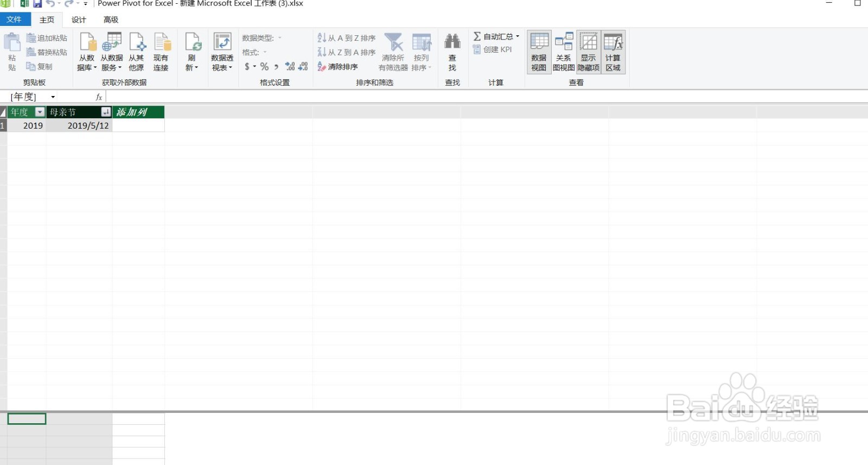The width and height of the screenshot is (868, 465).
Task: Open the name box dropdown arrow
Action: point(53,97)
